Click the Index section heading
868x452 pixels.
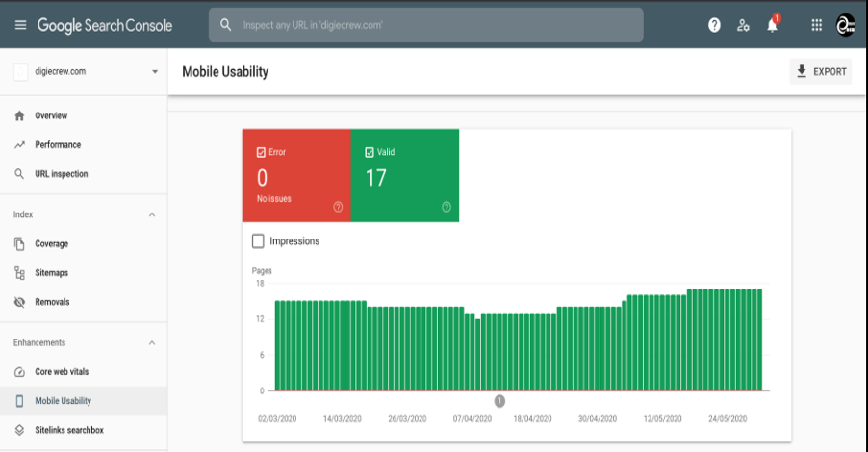23,214
